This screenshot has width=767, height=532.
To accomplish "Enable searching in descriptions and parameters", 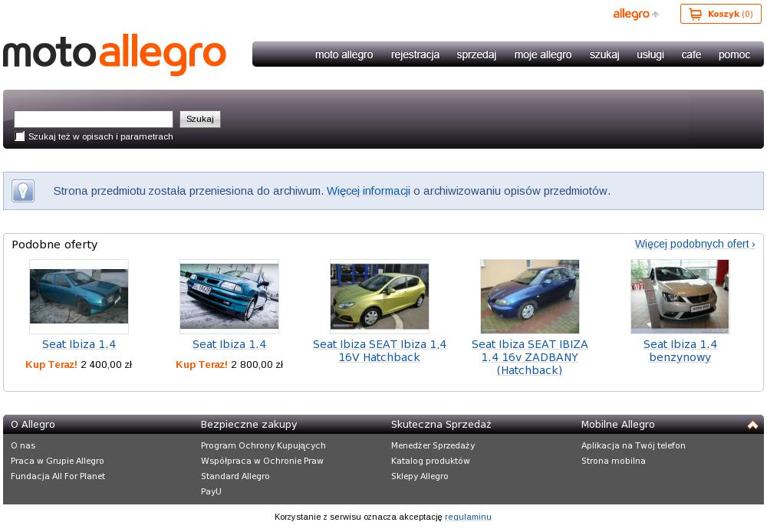I will tap(20, 136).
